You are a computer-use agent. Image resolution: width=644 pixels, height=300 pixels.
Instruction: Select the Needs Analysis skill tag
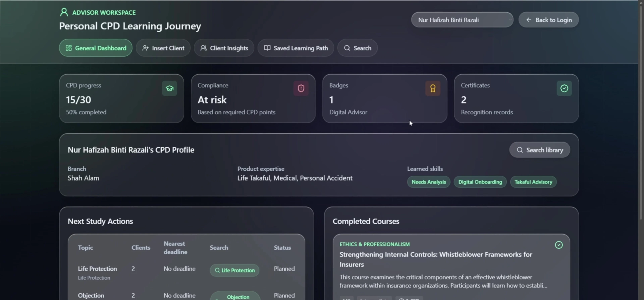[x=428, y=182]
